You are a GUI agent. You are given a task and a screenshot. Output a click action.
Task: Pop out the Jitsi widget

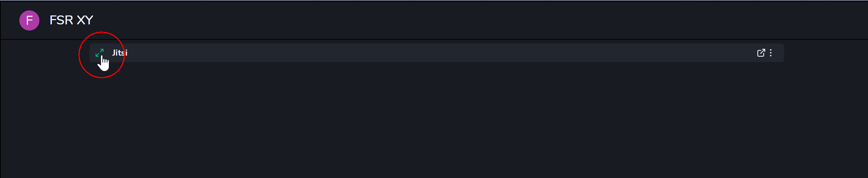coord(761,53)
